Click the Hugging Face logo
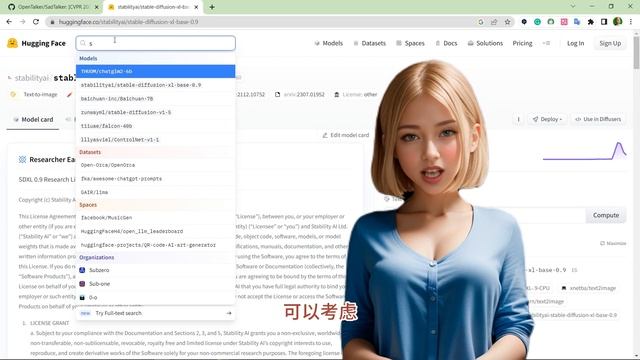Viewport: 640px width, 360px height. [36, 43]
